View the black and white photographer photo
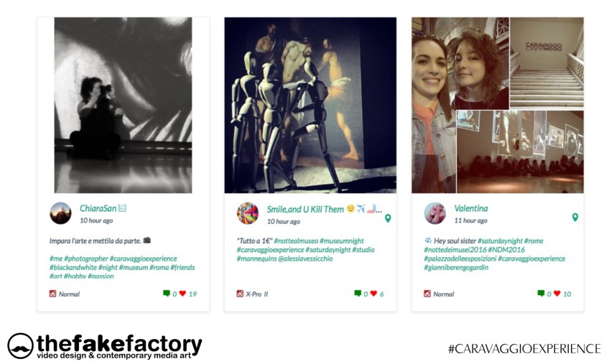 [x=123, y=106]
